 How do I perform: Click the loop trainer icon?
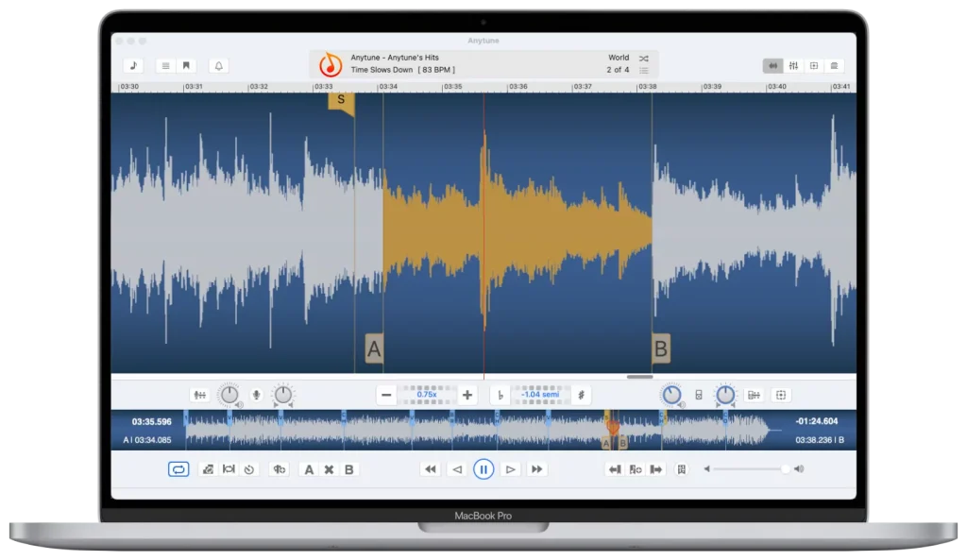(x=280, y=469)
